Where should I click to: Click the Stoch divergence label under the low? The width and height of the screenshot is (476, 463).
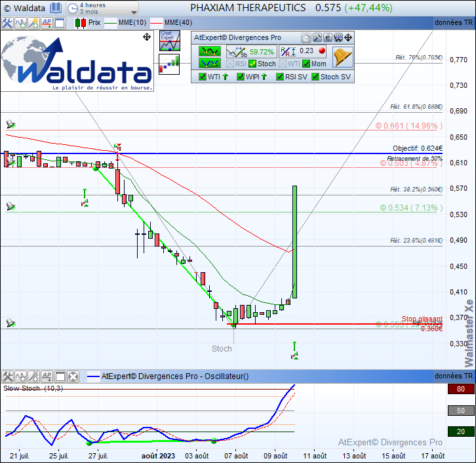(x=222, y=348)
